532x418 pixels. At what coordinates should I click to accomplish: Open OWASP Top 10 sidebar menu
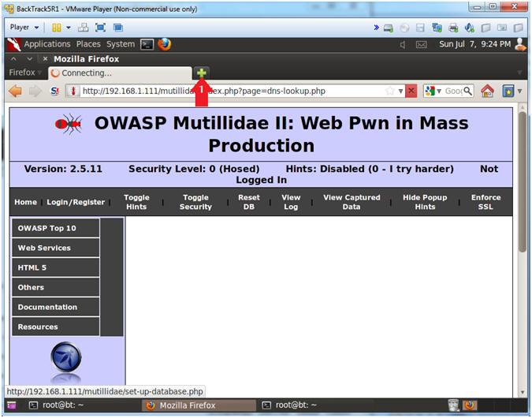(x=56, y=228)
